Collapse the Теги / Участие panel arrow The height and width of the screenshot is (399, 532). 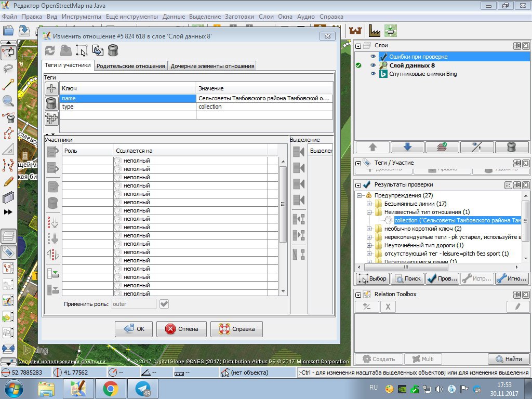(x=358, y=163)
